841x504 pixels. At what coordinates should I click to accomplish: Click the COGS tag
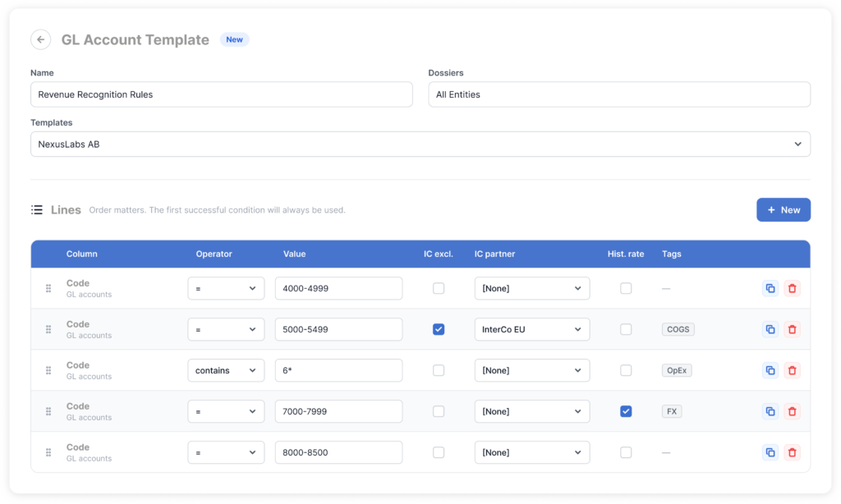click(678, 329)
